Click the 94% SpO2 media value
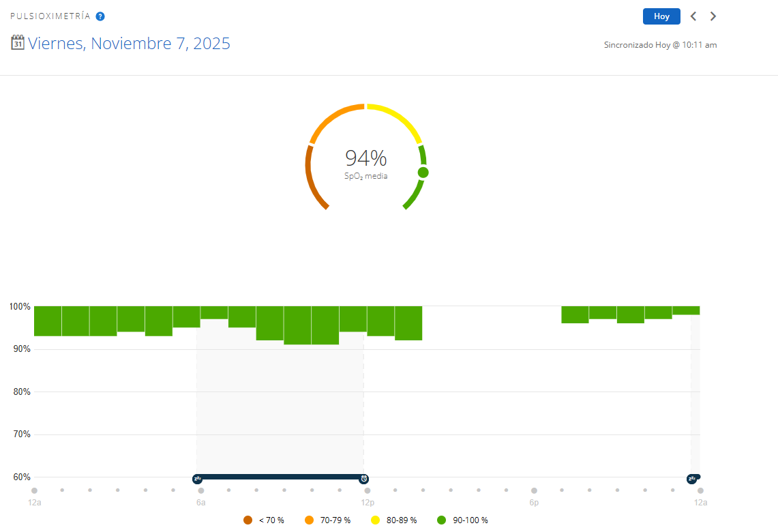This screenshot has height=532, width=778. coord(365,158)
